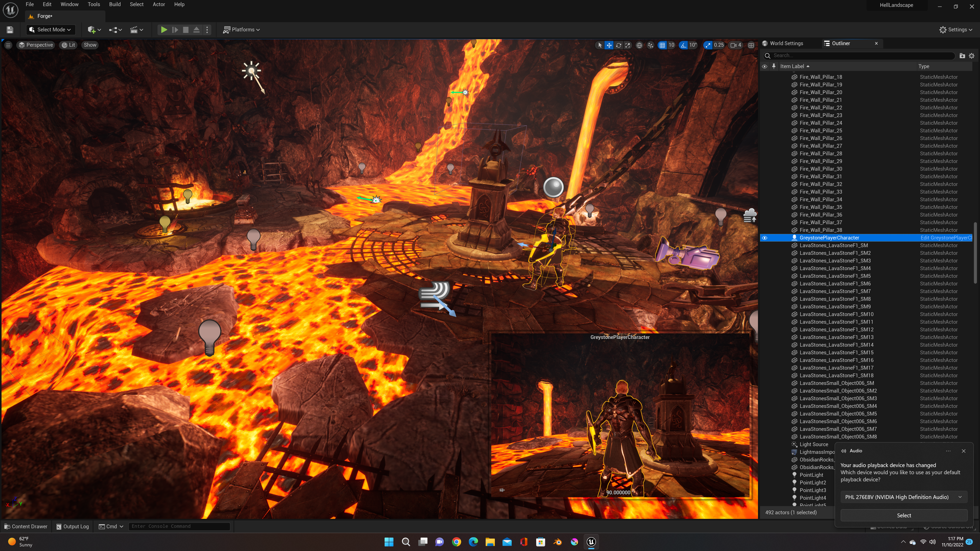This screenshot has width=980, height=551.
Task: Open the Content Drawer
Action: (x=26, y=526)
